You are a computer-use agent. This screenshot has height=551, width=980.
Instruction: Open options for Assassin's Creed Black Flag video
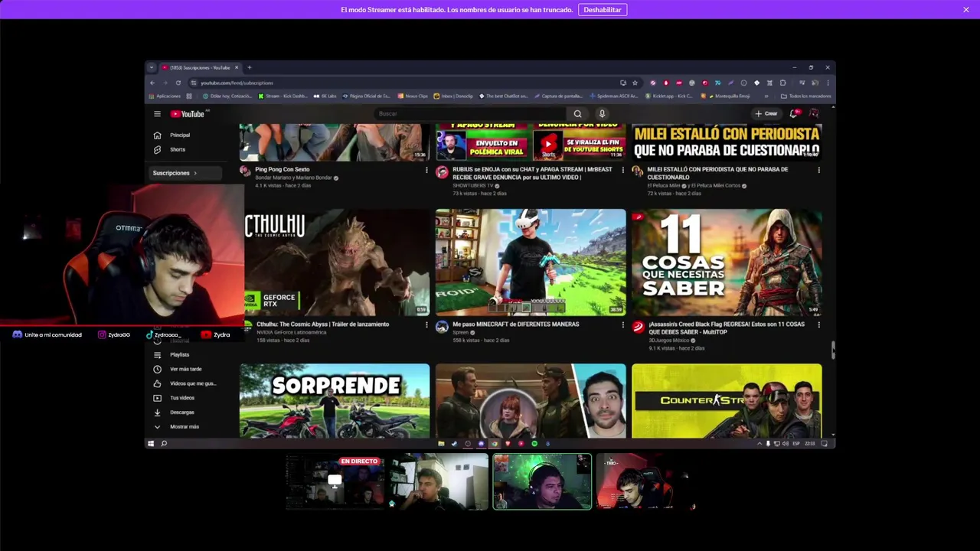click(818, 324)
